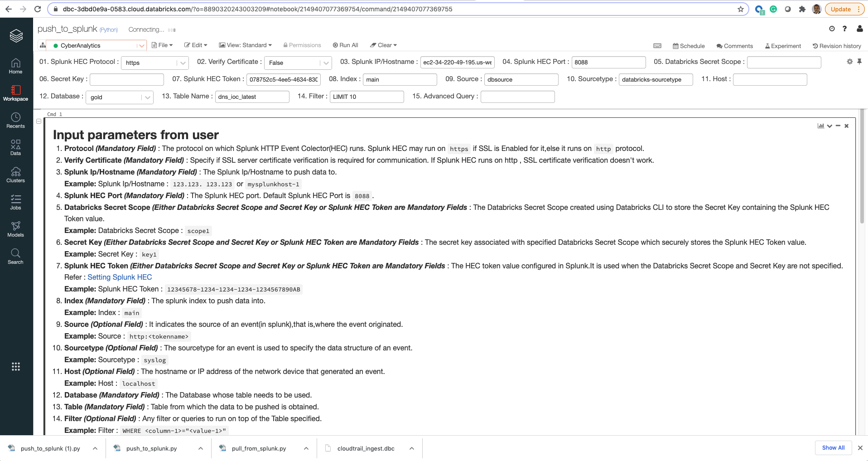Click the cluster attach icon beside CyberAnalytics

(43, 45)
